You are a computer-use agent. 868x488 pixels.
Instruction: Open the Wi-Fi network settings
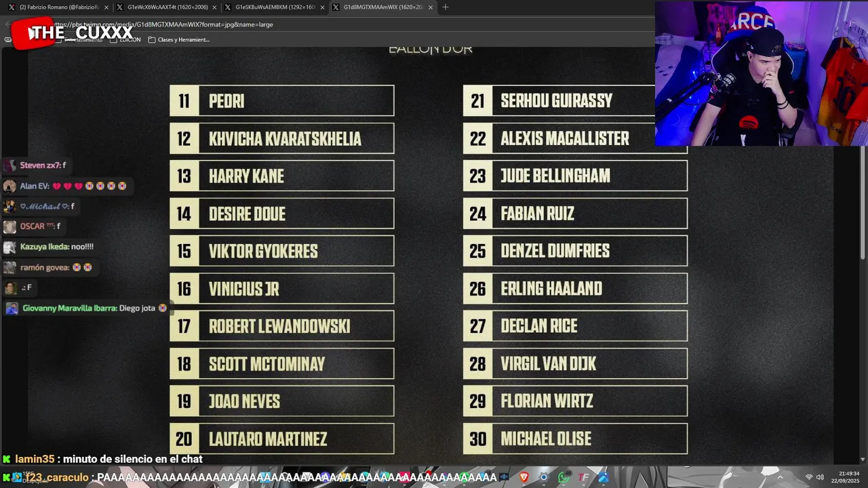tap(808, 477)
